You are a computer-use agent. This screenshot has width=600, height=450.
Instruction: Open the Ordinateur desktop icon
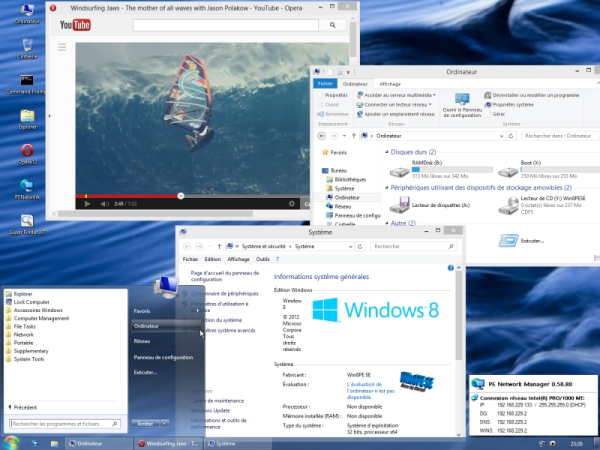pos(27,14)
